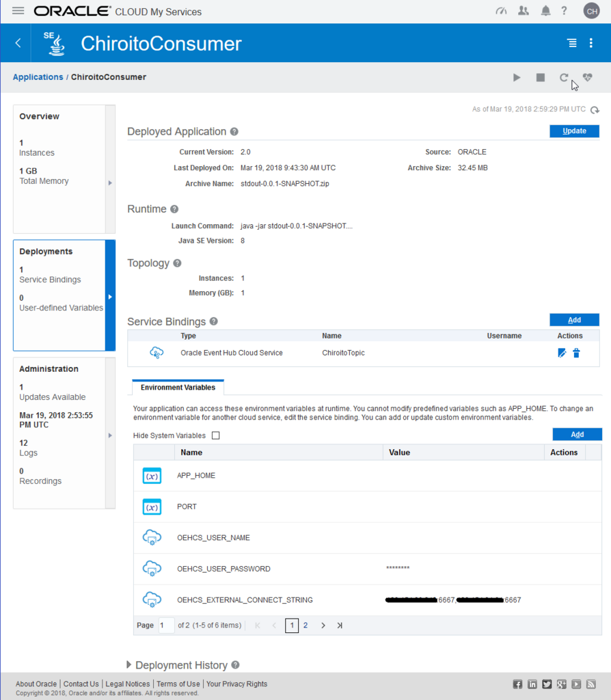Add a new environment variable
The width and height of the screenshot is (611, 700).
(577, 434)
